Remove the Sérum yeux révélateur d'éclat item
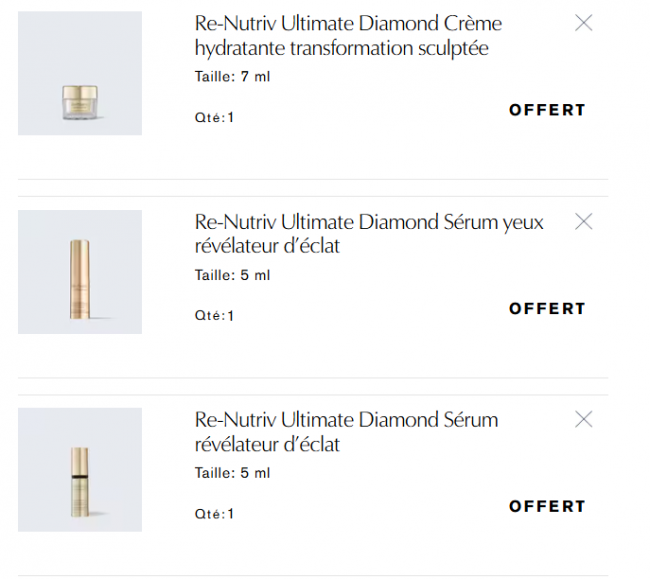The height and width of the screenshot is (579, 650). coord(584,221)
